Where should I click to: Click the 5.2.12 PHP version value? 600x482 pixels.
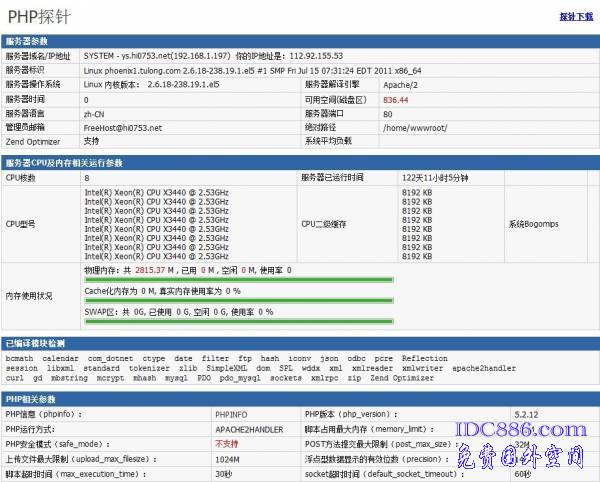[x=527, y=413]
